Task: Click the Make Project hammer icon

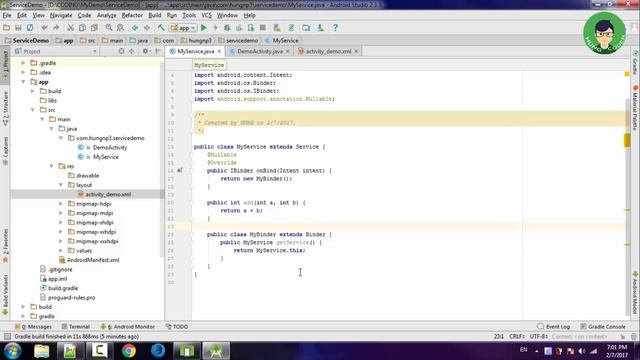Action: (x=161, y=28)
